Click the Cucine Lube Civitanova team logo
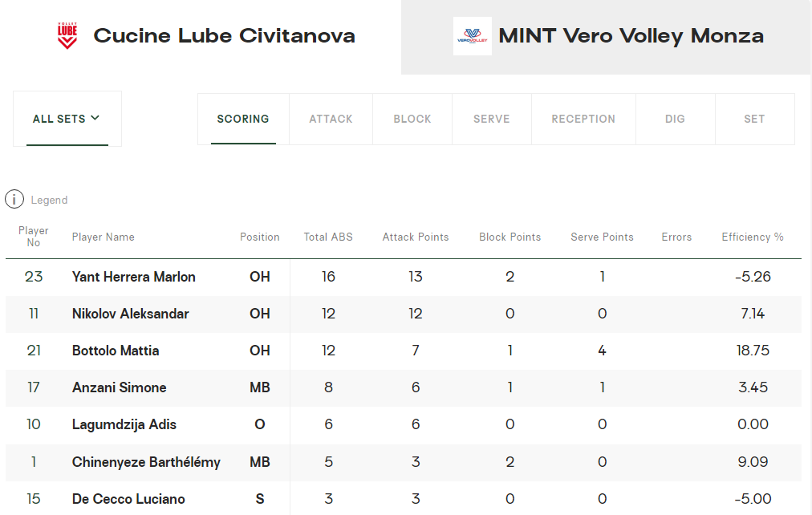Image resolution: width=812 pixels, height=515 pixels. (x=67, y=36)
